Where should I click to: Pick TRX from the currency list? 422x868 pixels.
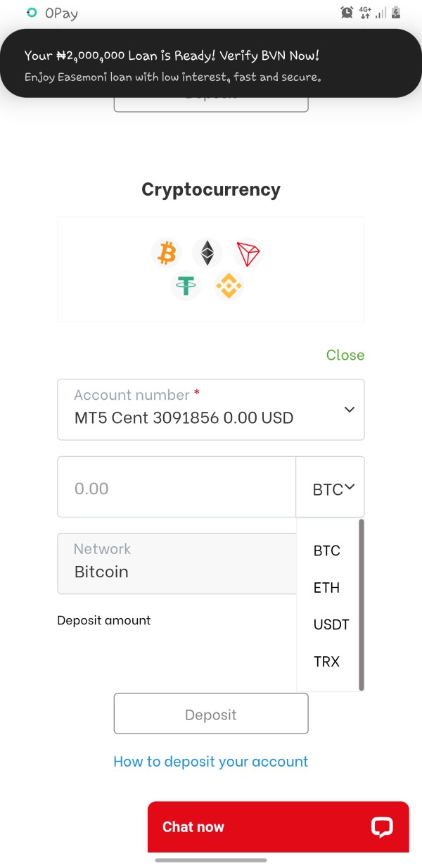click(327, 661)
